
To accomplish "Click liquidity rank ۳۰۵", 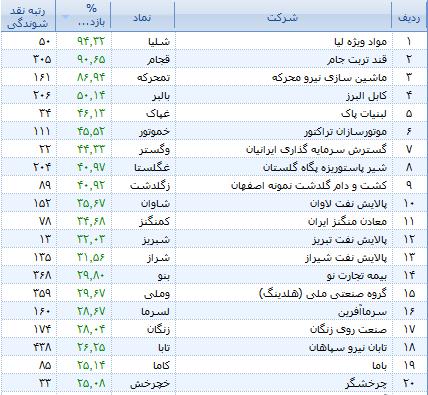I will point(42,60).
